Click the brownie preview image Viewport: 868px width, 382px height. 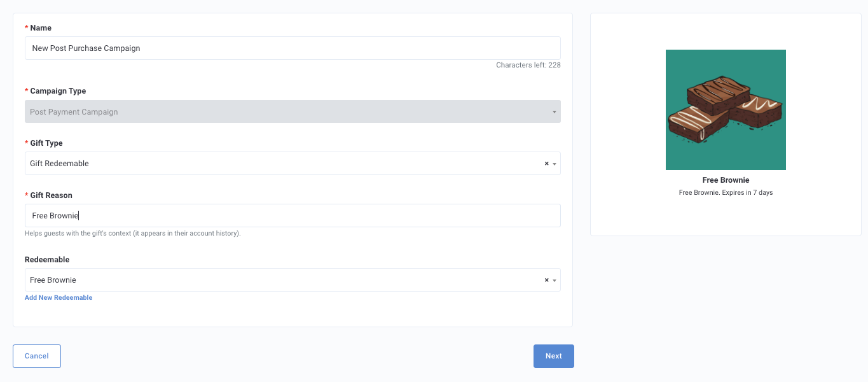click(726, 110)
